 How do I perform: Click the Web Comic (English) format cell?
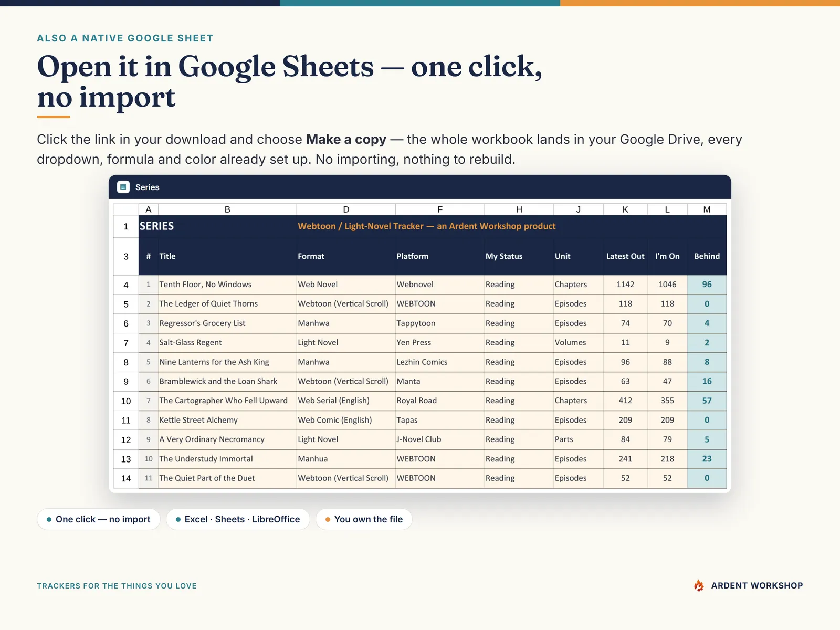click(346, 420)
